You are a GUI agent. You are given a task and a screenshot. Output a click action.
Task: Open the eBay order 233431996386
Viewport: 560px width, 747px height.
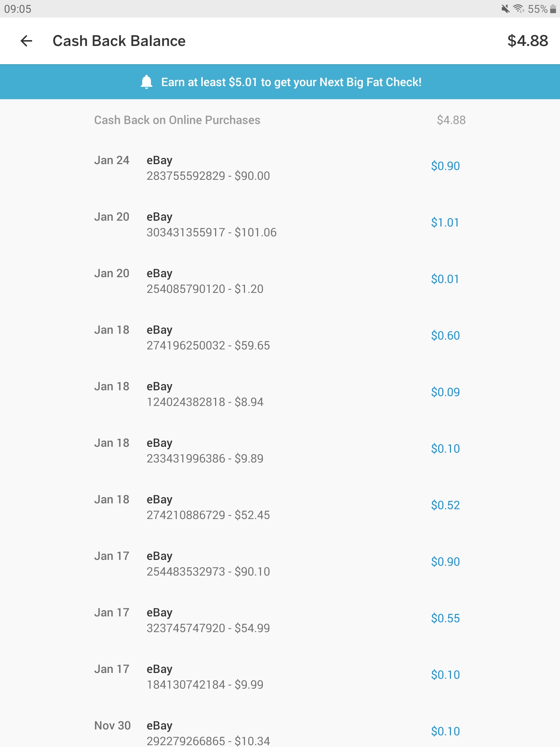pyautogui.click(x=205, y=451)
